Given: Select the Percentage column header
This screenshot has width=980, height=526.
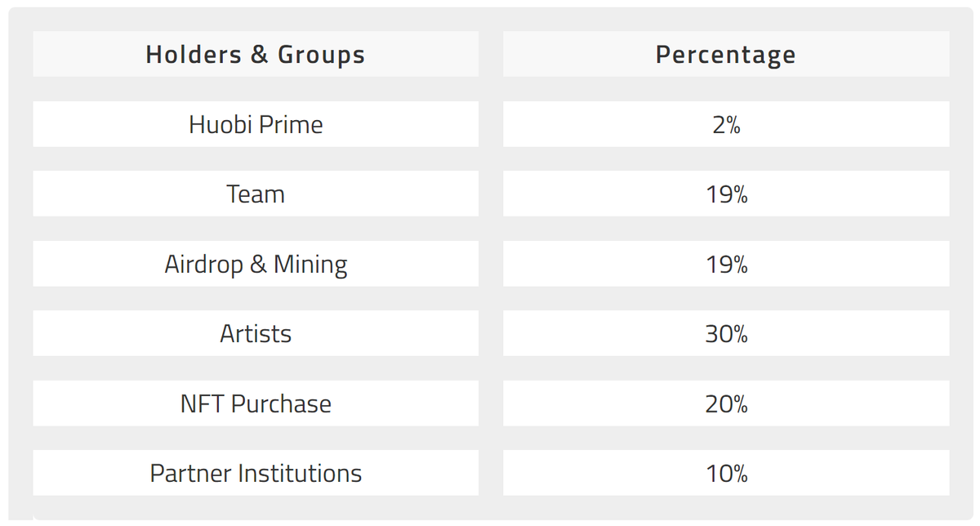Looking at the screenshot, I should click(x=725, y=55).
